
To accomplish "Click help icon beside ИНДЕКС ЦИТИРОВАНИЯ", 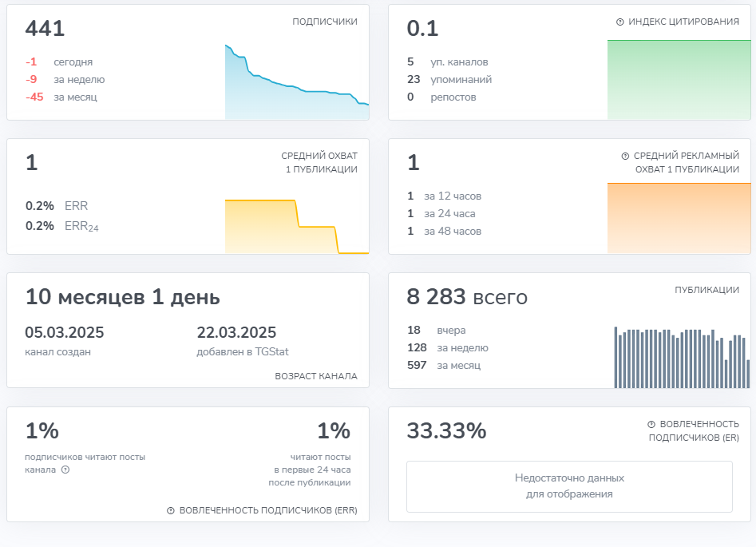I will [620, 22].
